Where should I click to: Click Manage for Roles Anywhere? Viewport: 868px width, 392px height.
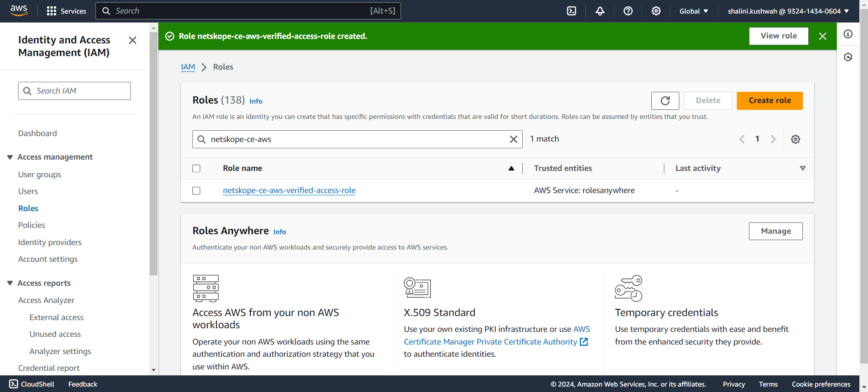(776, 231)
